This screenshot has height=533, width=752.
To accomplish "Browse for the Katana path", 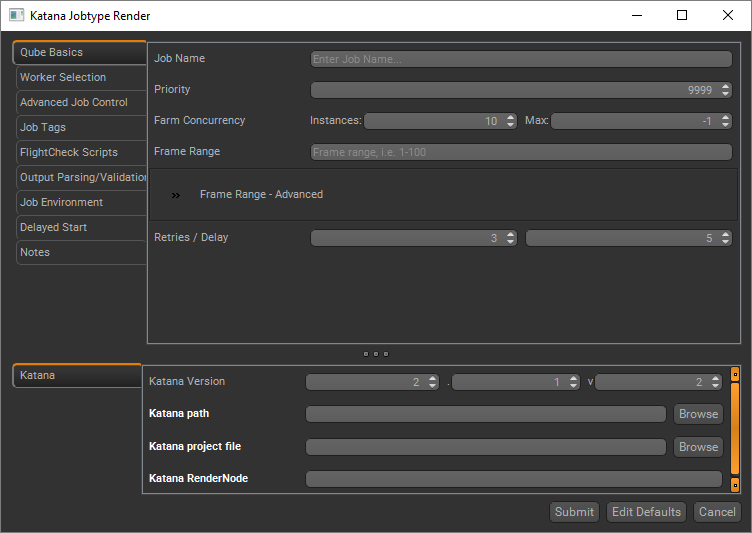I will (698, 414).
